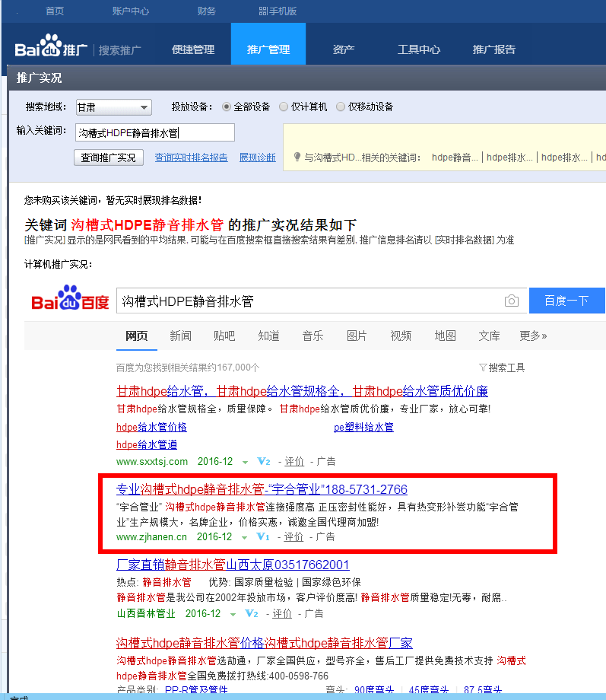The width and height of the screenshot is (606, 700).
Task: Click the lightbulb related keywords icon
Action: 297,157
